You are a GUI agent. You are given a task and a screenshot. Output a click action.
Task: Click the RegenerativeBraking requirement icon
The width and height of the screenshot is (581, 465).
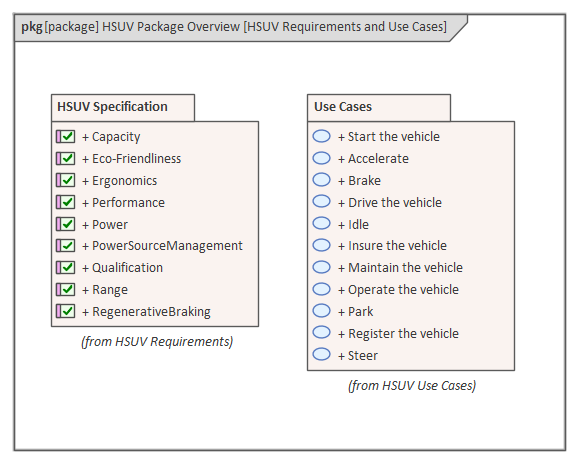coord(66,311)
